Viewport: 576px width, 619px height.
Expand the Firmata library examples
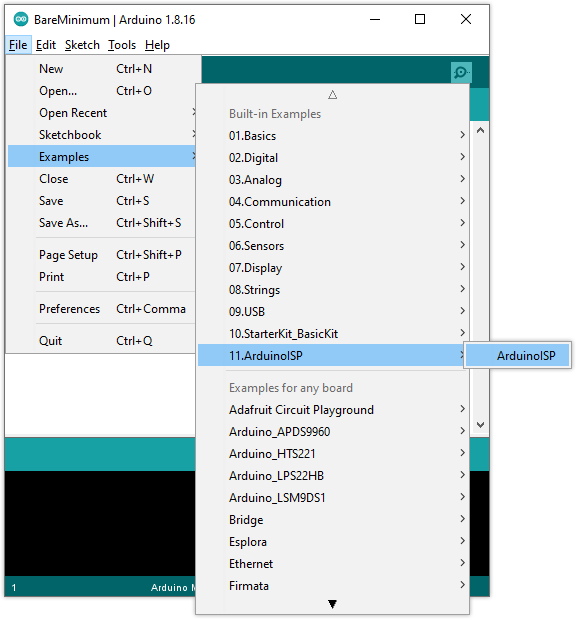(332, 586)
